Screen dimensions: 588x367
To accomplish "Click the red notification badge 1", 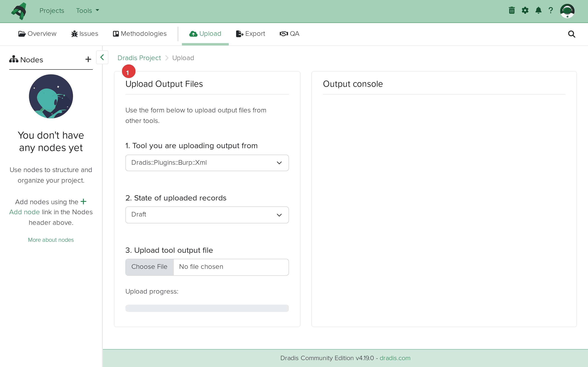I will 128,72.
